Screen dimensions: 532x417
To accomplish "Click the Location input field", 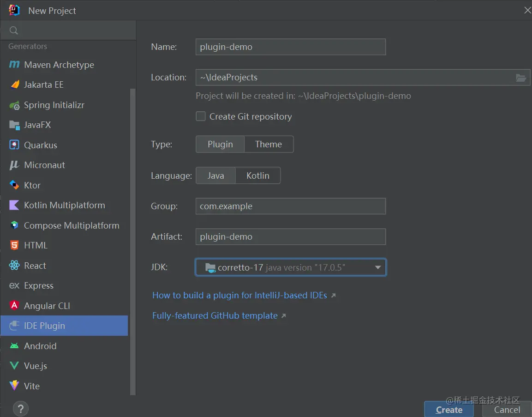I will 363,78.
